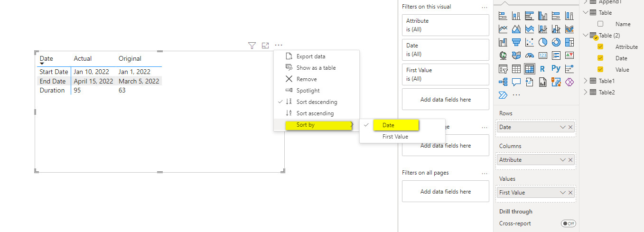Viewport: 644px width, 232px height.
Task: Toggle the Cross-report drill through switch
Action: point(568,223)
